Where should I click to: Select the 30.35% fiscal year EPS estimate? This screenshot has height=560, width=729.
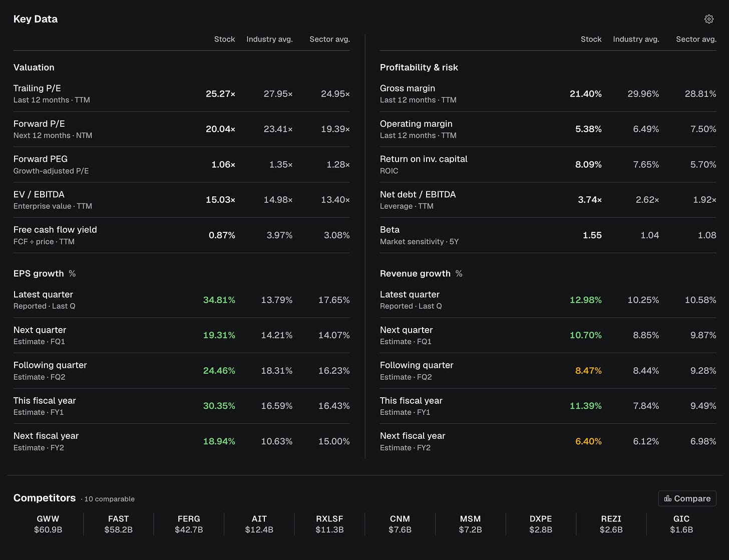click(219, 406)
